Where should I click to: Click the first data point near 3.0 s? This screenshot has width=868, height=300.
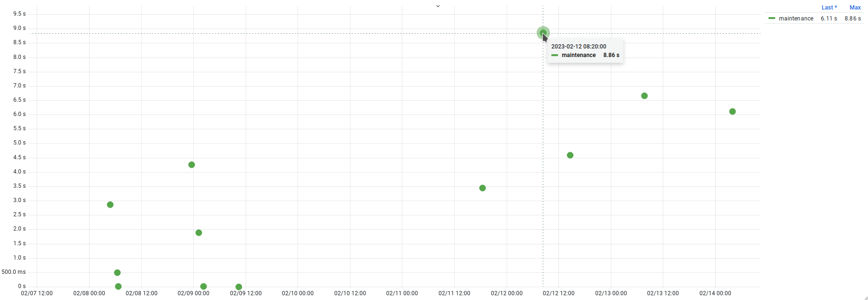110,204
